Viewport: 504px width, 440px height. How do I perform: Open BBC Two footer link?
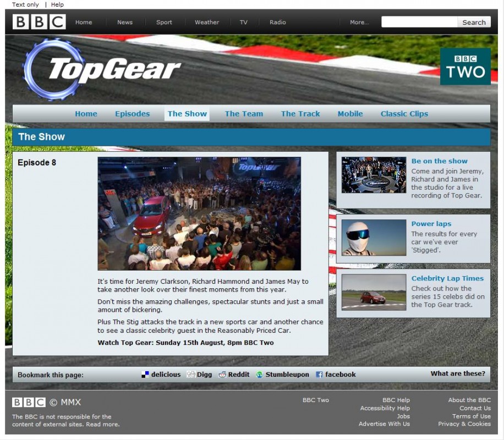tap(316, 400)
